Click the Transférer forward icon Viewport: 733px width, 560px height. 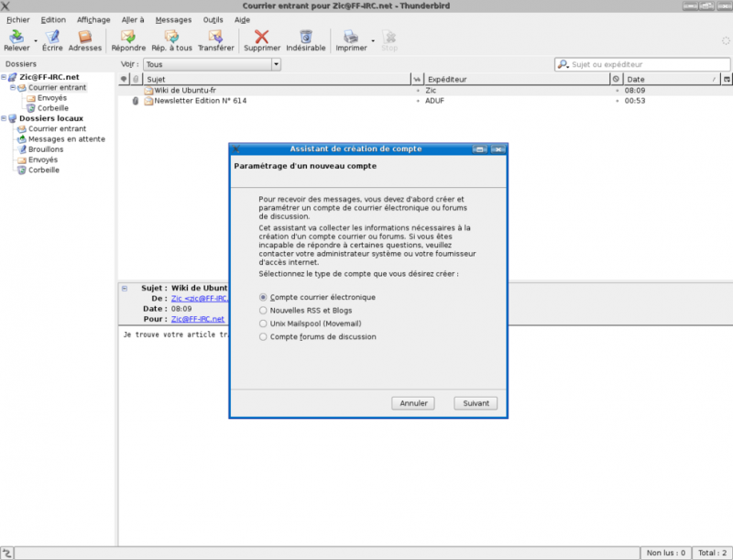[x=215, y=38]
